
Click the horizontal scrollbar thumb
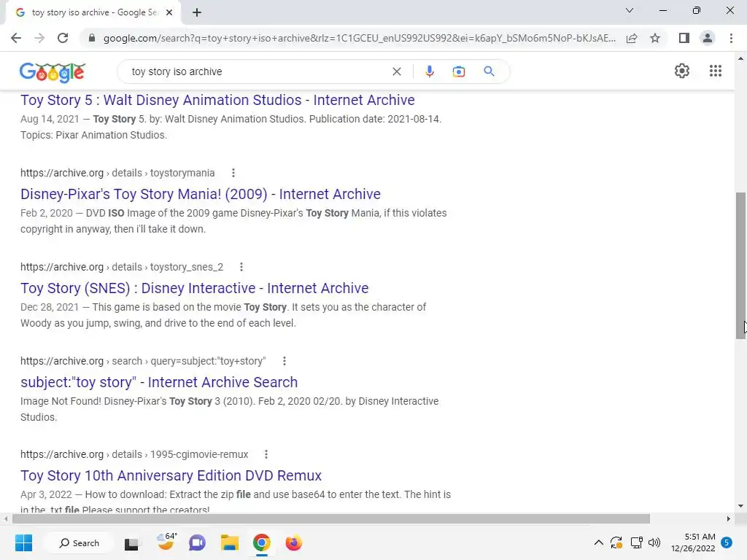331,518
